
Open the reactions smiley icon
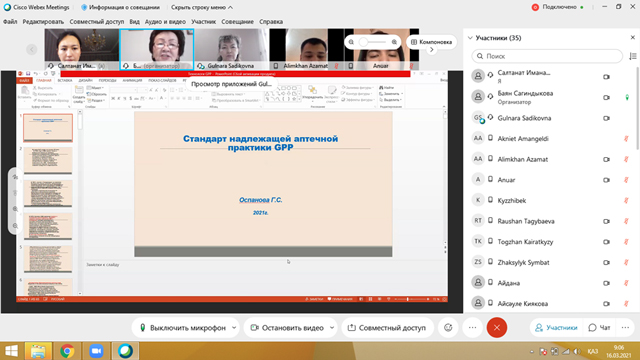(448, 328)
